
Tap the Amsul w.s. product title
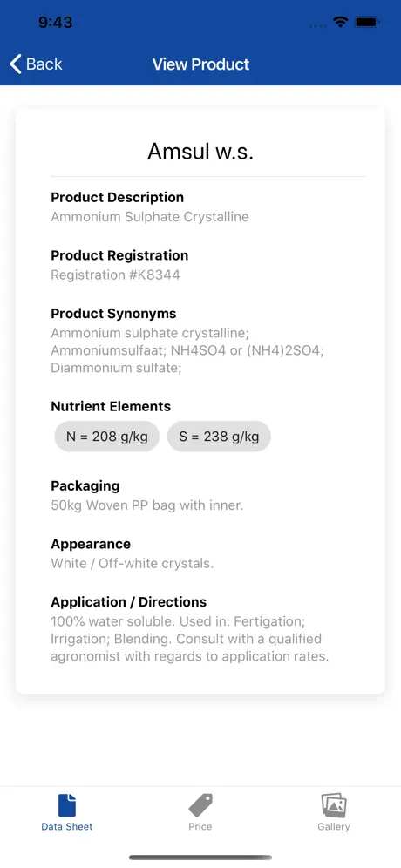[x=200, y=151]
